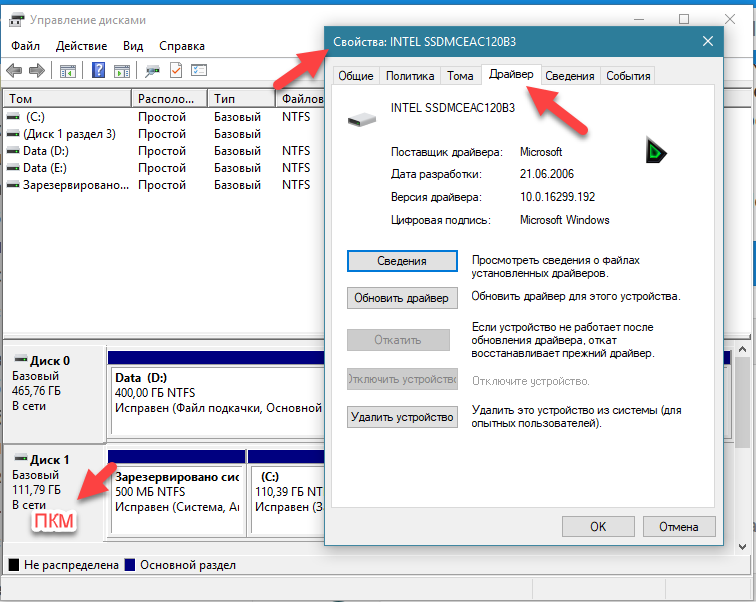The image size is (756, 602).
Task: Click the Forward arrow in the toolbar
Action: click(37, 71)
